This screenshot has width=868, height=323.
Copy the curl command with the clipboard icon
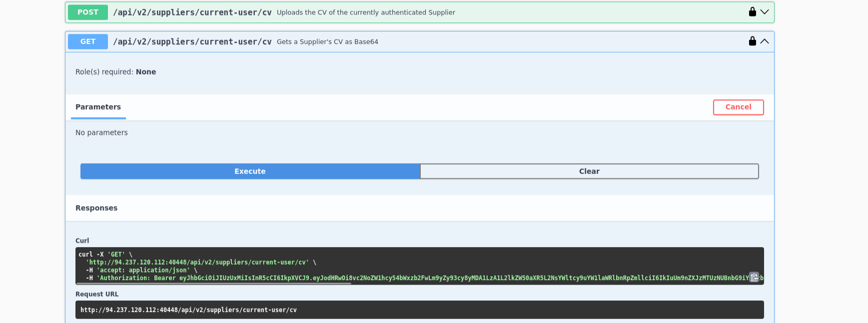click(x=754, y=278)
